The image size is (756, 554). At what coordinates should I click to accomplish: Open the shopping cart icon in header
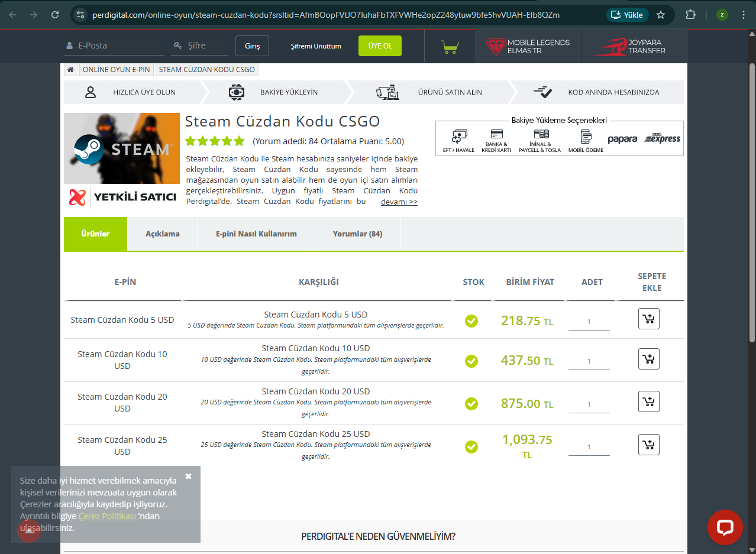(x=450, y=46)
